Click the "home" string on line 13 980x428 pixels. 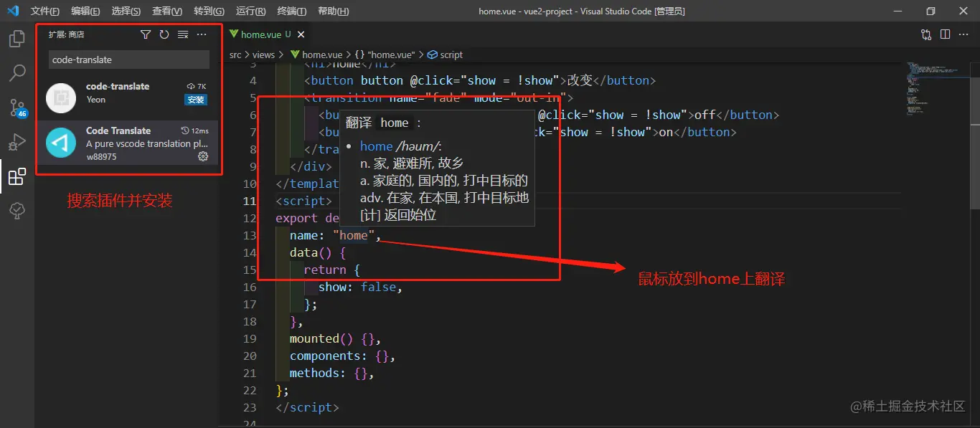[354, 235]
